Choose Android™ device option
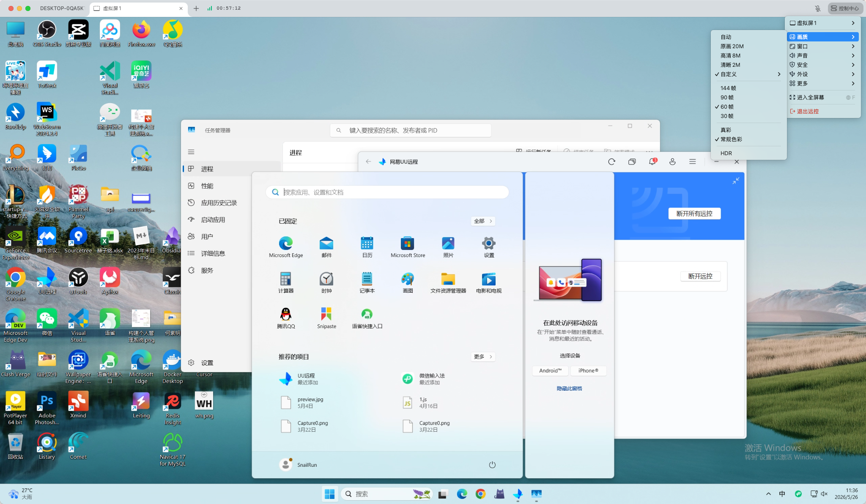The height and width of the screenshot is (504, 866). [x=551, y=371]
